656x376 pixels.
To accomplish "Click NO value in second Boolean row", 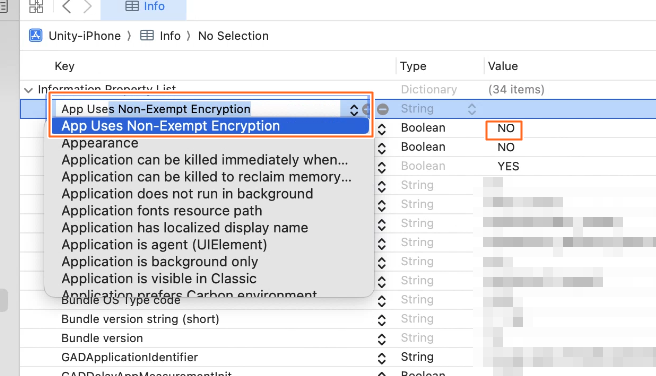I will coord(505,147).
